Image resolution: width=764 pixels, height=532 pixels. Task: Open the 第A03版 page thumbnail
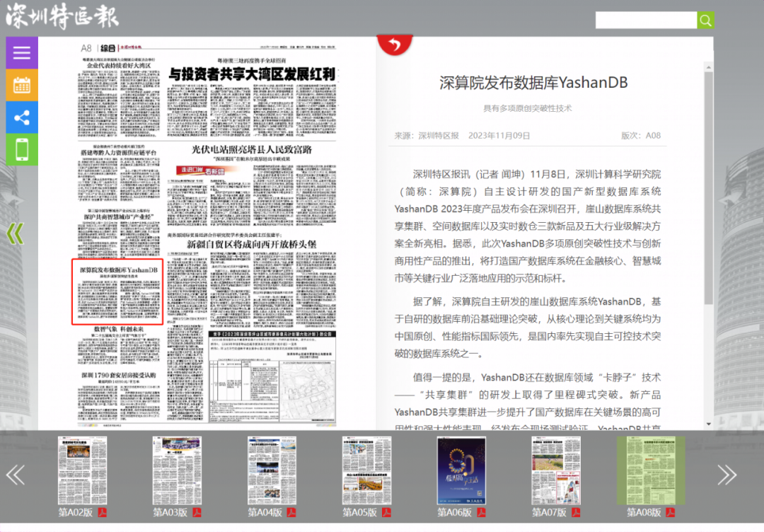tap(177, 470)
